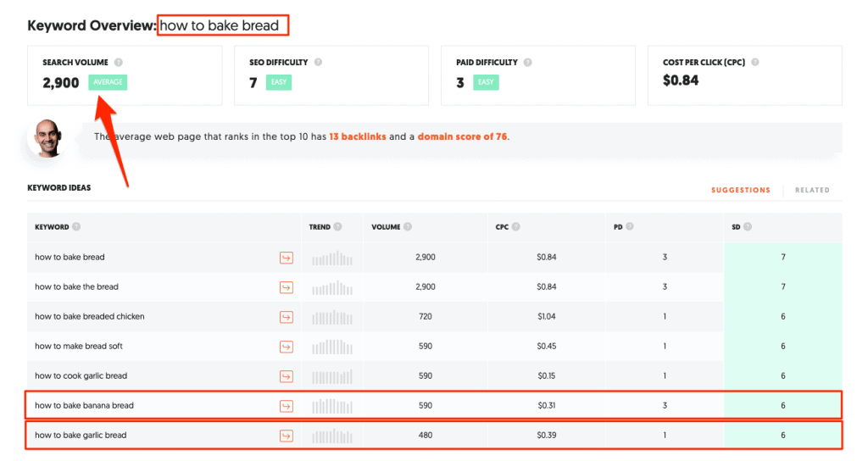Open arrow icon for 'how to bake bread' row
This screenshot has height=461, width=868.
coord(287,258)
